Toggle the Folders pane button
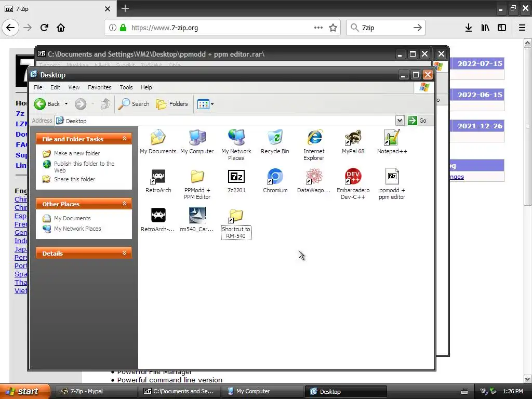The height and width of the screenshot is (399, 532). [x=171, y=104]
